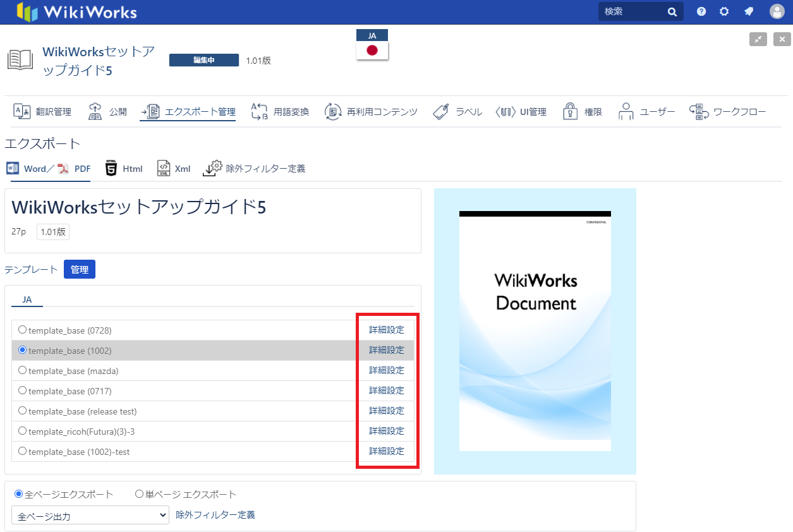Switch to the Html export tab
Viewport: 793px width, 532px height.
pyautogui.click(x=124, y=169)
